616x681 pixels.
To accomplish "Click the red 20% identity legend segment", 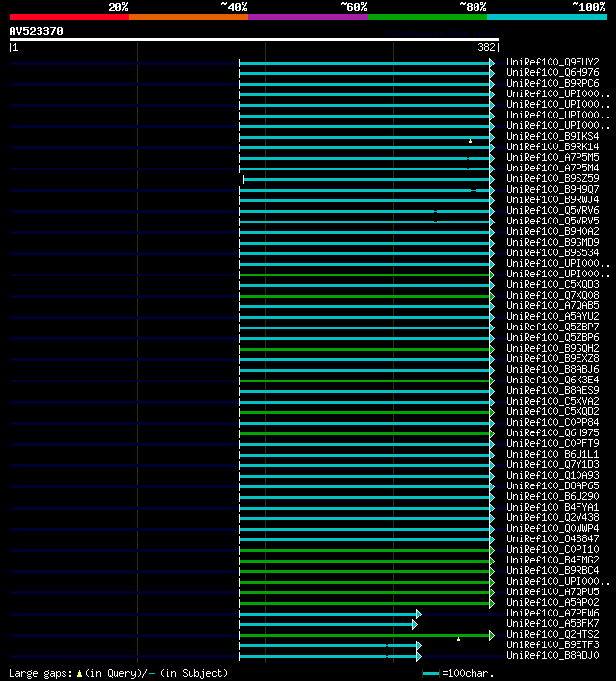I will click(x=69, y=17).
